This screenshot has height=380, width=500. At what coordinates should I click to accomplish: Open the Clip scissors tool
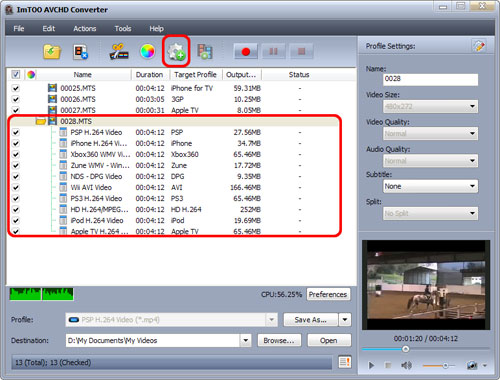[x=119, y=52]
